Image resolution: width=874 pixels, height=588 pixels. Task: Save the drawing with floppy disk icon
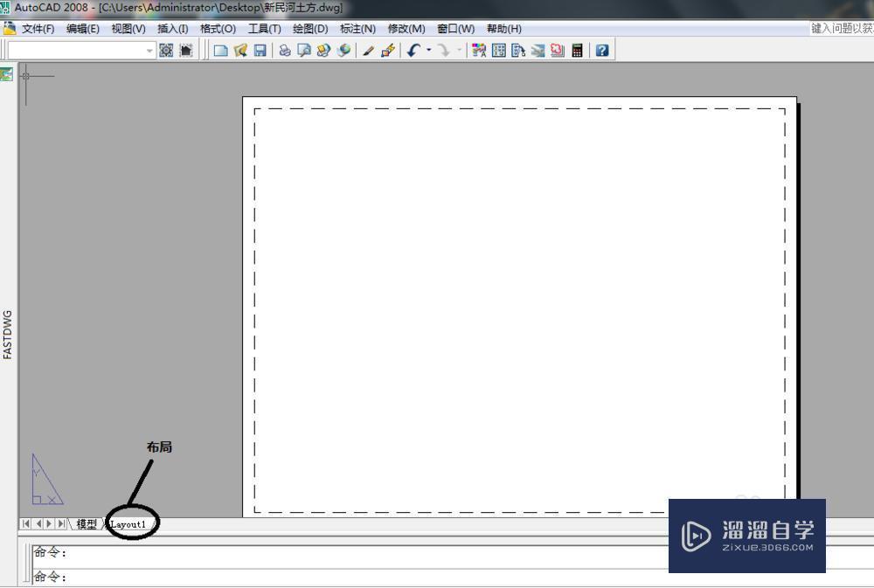point(260,51)
